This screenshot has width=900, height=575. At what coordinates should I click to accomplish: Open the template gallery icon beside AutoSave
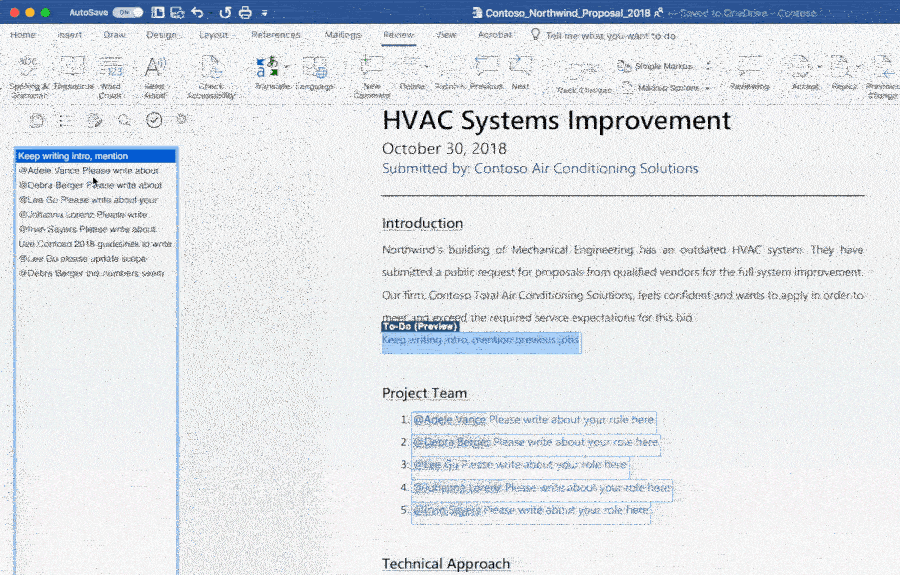click(x=158, y=12)
